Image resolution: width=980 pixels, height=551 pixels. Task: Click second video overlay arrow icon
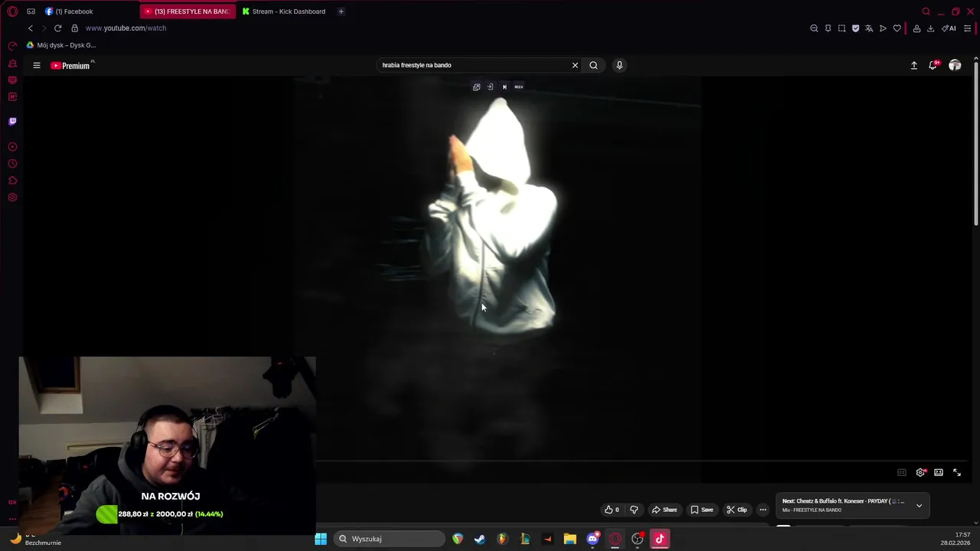(x=490, y=86)
